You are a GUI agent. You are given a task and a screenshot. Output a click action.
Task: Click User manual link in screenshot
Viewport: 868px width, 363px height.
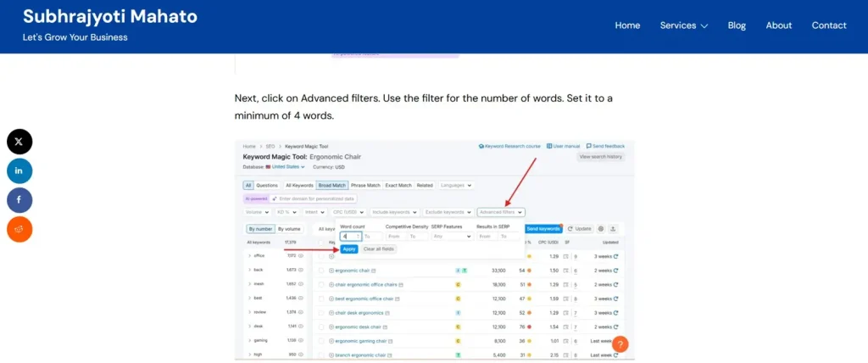point(564,147)
